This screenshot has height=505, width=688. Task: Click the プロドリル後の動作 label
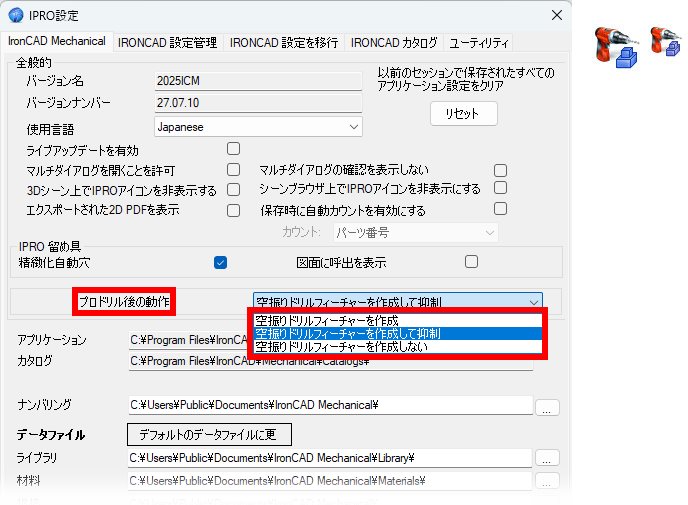pos(124,302)
